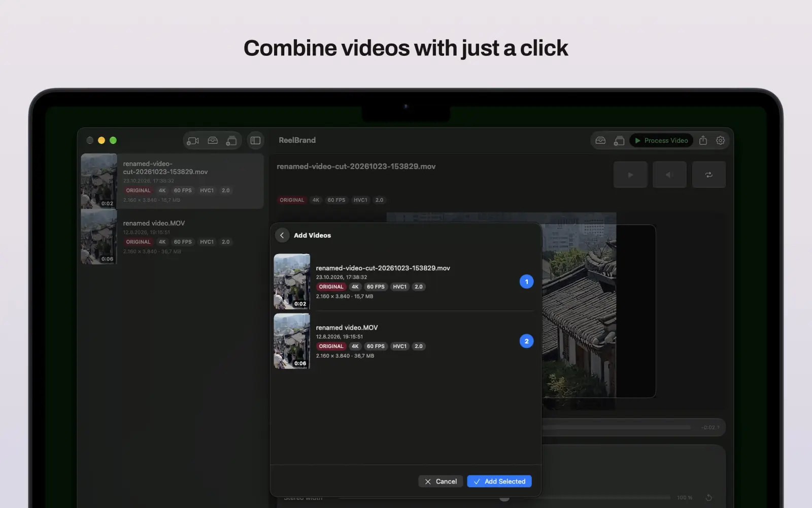Click the 60 FPS tag in dialog second row
This screenshot has height=508, width=812.
pos(376,346)
